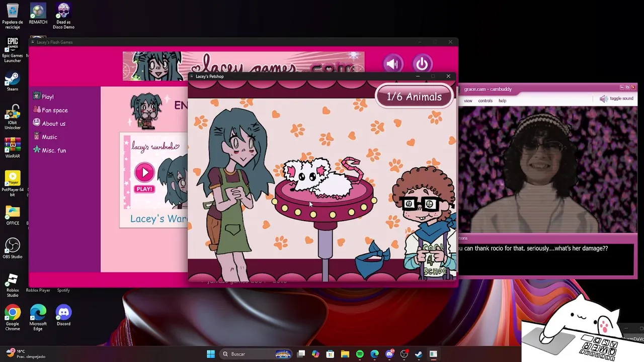
Task: Open Discord desktop shortcut
Action: (x=63, y=315)
